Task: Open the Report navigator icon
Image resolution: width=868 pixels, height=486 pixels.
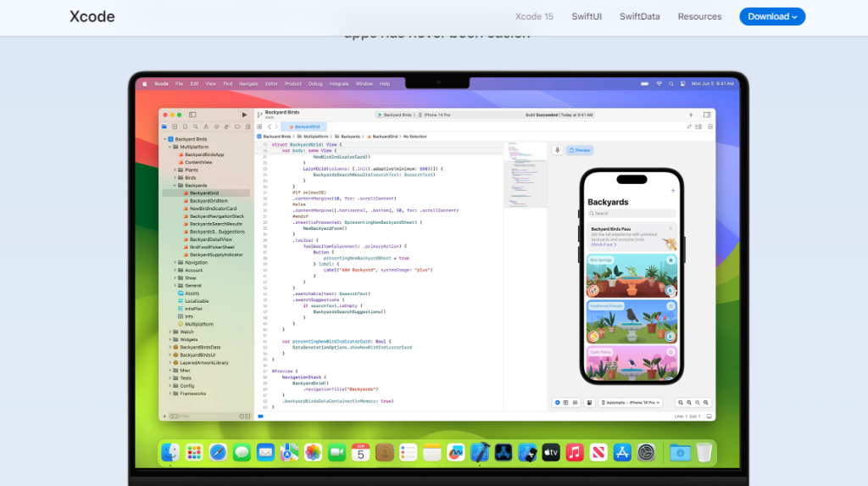Action: (248, 127)
